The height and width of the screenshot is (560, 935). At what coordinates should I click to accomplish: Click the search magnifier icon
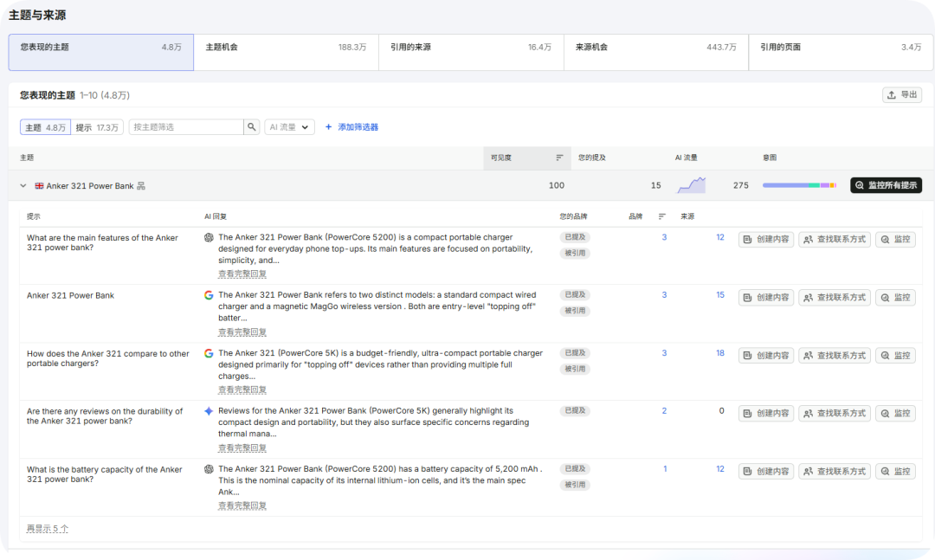[252, 127]
